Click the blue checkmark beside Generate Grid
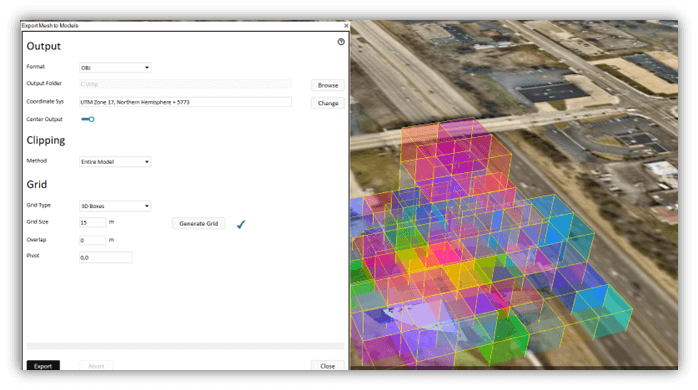Screen dimensions: 698x390 (241, 224)
